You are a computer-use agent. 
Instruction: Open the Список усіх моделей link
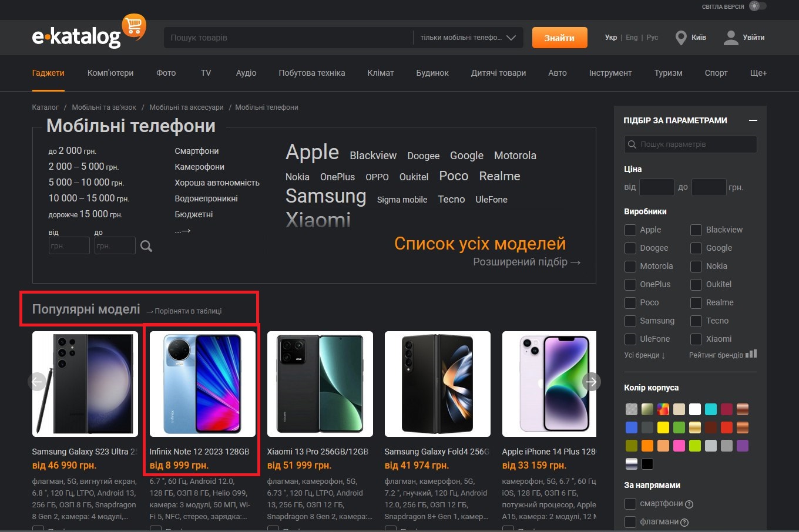(480, 244)
